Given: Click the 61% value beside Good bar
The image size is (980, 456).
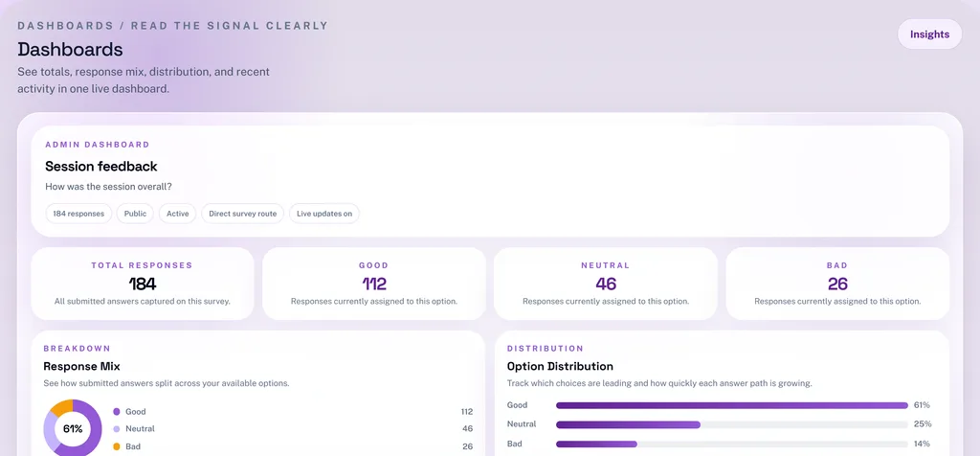Looking at the screenshot, I should point(923,405).
